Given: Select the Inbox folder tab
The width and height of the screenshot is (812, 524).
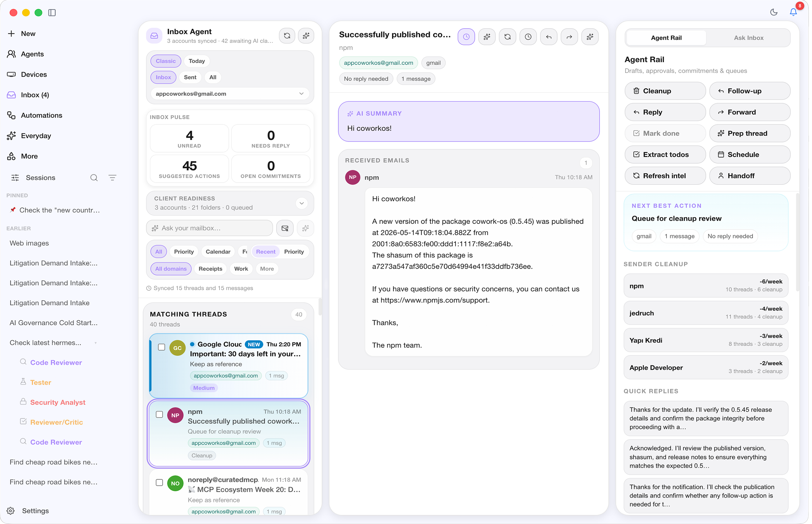Looking at the screenshot, I should click(163, 77).
